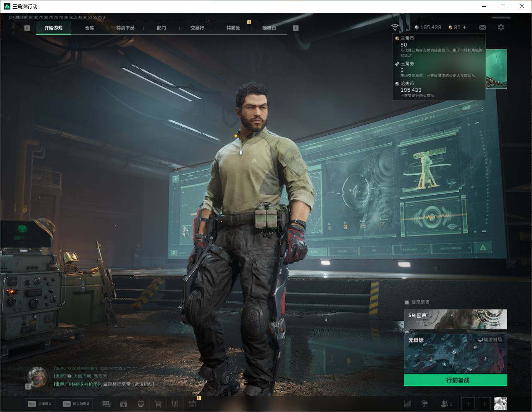Click the chat profile avatar above bottom bar

37,376
